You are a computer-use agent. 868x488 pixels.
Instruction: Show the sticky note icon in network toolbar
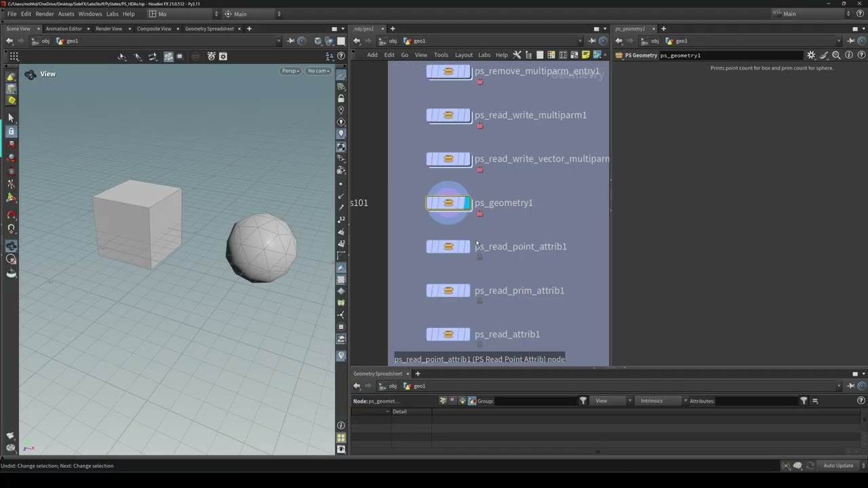tap(586, 55)
